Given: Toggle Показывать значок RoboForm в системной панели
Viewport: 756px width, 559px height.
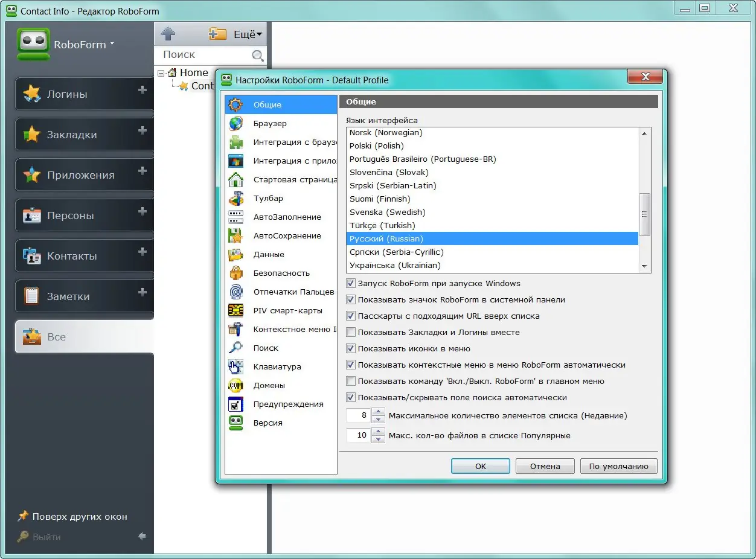Looking at the screenshot, I should (x=351, y=299).
